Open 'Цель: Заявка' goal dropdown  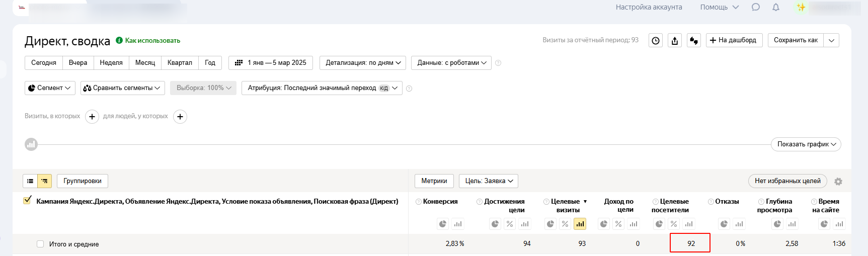click(x=489, y=181)
